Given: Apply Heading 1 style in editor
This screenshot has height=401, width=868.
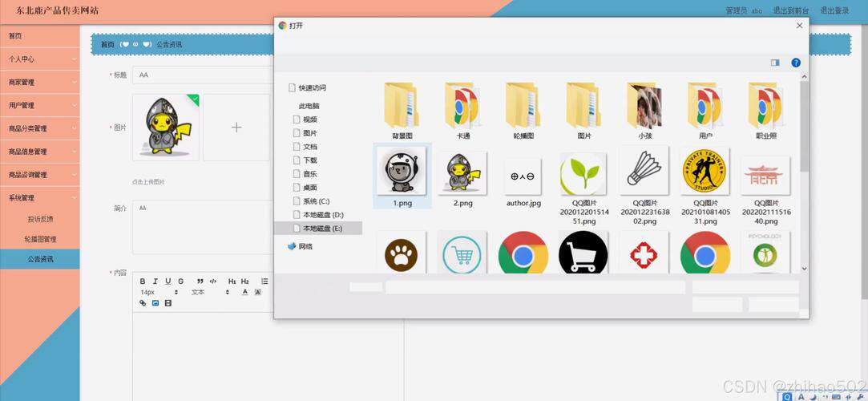Looking at the screenshot, I should tap(232, 282).
